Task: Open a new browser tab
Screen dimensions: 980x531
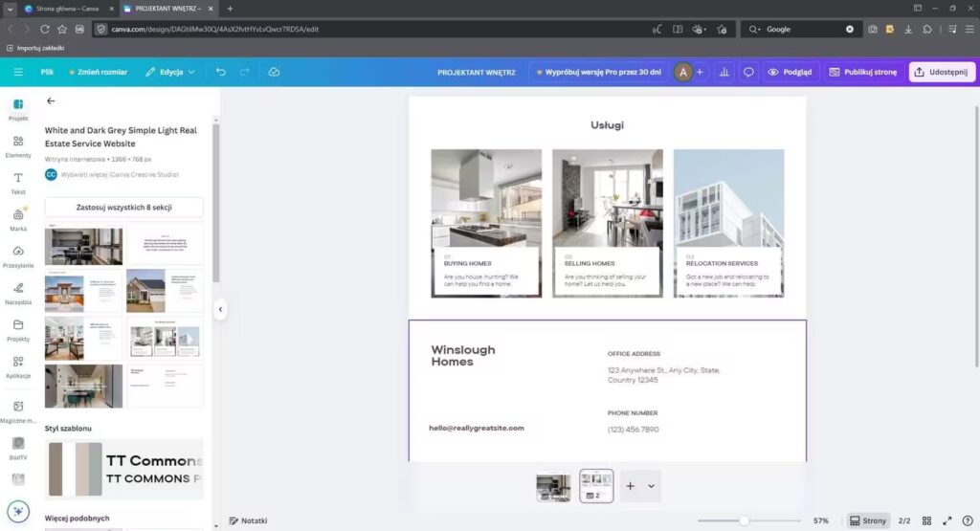Action: pyautogui.click(x=230, y=9)
